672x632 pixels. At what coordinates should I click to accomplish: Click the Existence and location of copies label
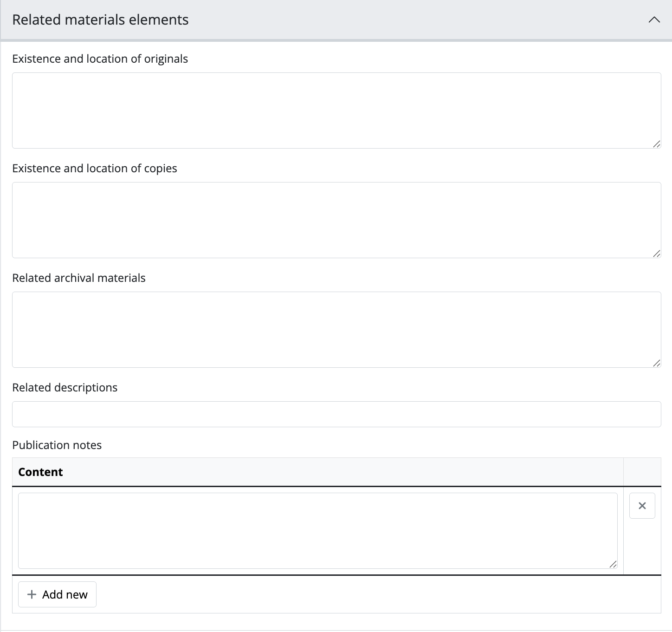(x=95, y=169)
